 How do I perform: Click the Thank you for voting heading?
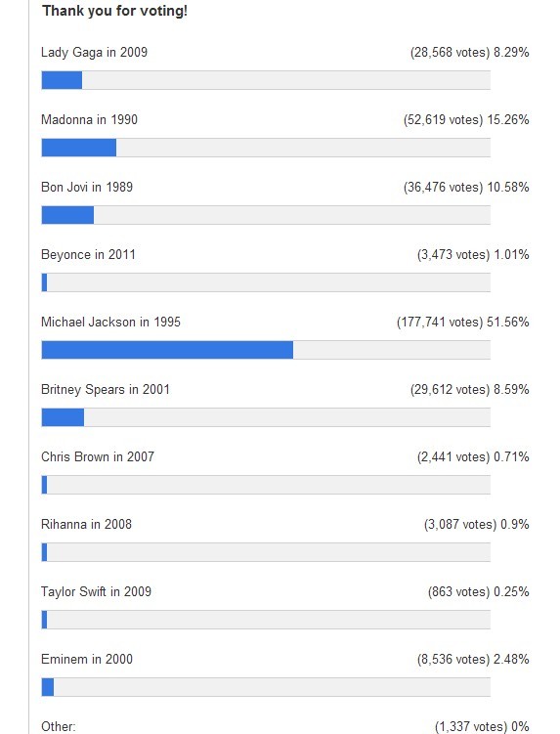[115, 11]
